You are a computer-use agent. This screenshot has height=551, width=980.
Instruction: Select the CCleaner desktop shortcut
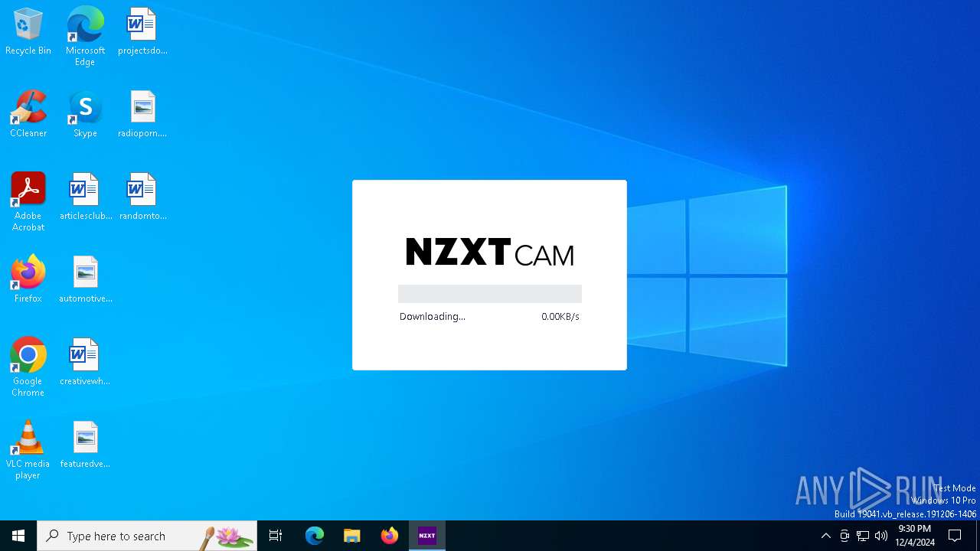coord(28,115)
